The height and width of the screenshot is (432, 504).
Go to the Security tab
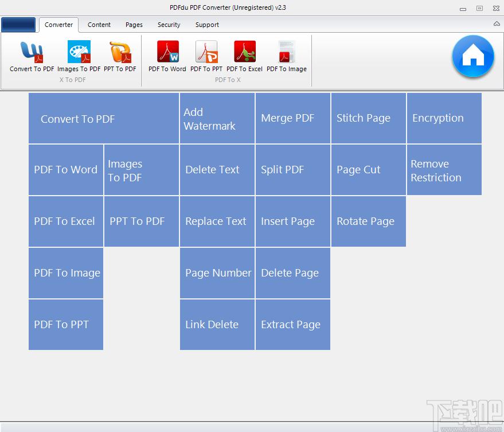click(169, 25)
